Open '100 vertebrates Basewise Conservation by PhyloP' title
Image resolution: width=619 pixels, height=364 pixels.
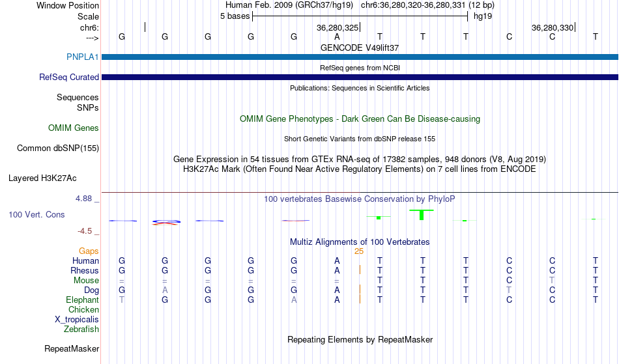[x=360, y=199]
